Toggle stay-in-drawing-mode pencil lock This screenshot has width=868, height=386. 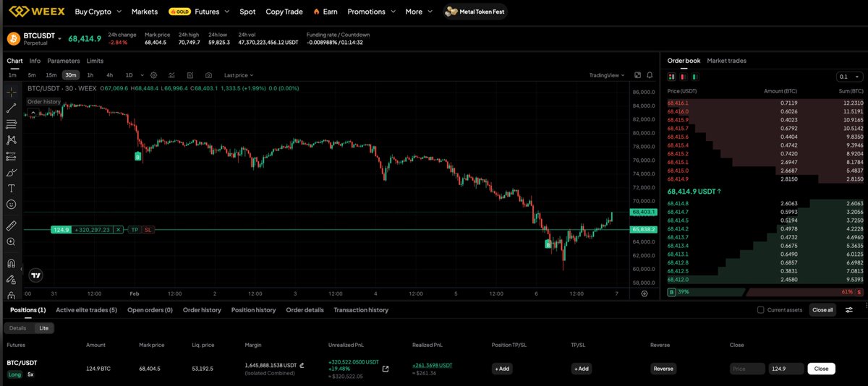click(x=11, y=279)
